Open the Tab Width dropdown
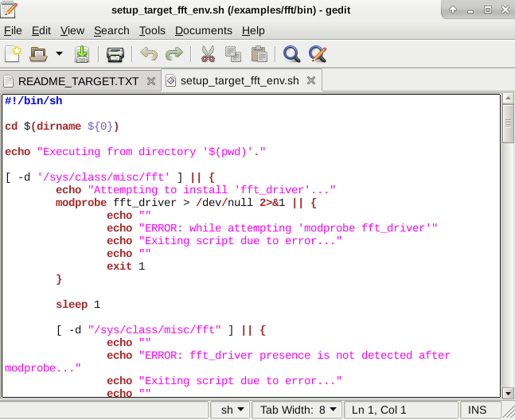This screenshot has height=420, width=515. (298, 410)
